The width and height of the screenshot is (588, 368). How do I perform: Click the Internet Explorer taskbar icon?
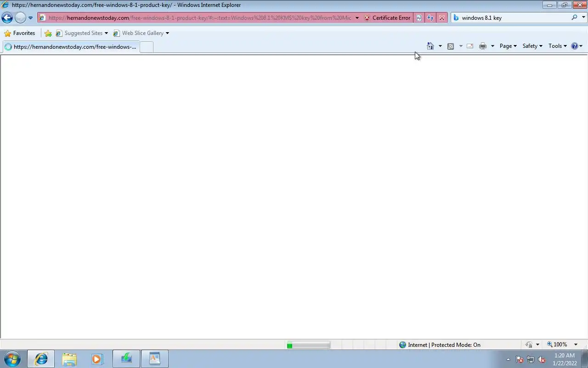[x=41, y=359]
